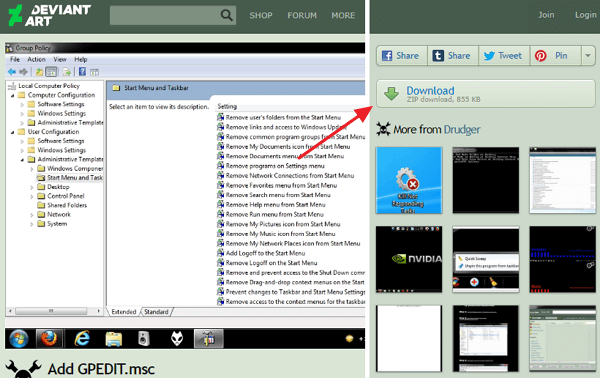
Task: Open Firefox from the taskbar
Action: tap(49, 339)
